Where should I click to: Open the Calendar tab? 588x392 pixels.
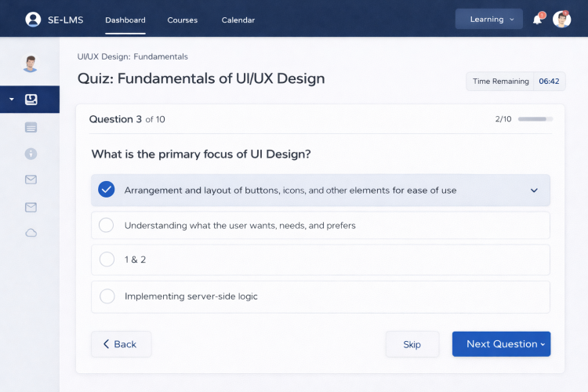(238, 20)
